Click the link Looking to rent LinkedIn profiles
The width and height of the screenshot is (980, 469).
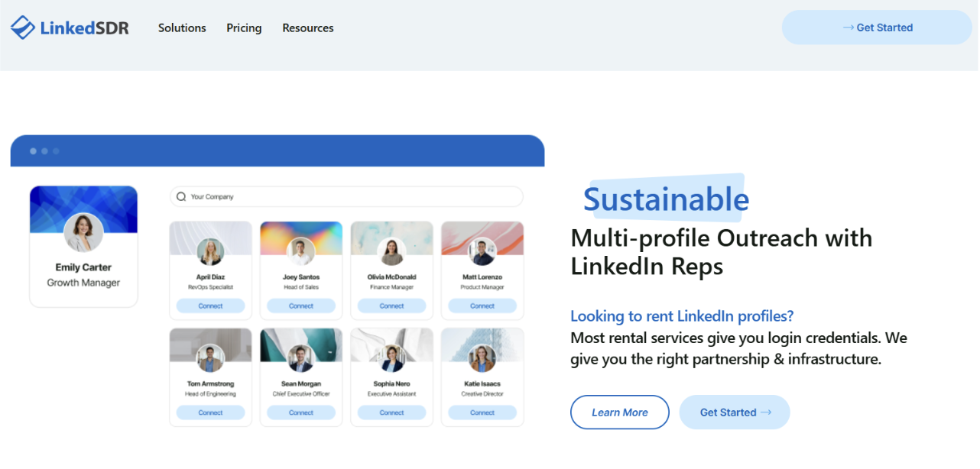(681, 315)
